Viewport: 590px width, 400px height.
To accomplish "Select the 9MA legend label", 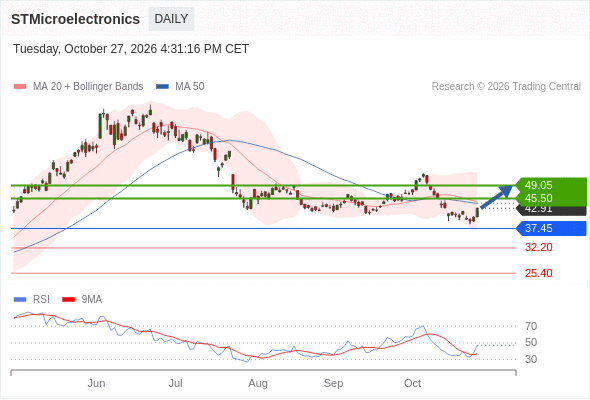I will click(x=92, y=300).
